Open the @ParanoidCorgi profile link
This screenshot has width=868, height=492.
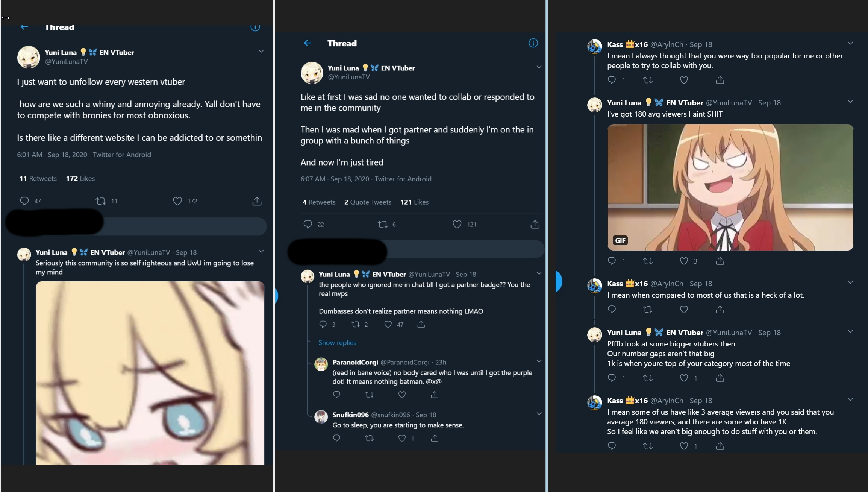[405, 362]
